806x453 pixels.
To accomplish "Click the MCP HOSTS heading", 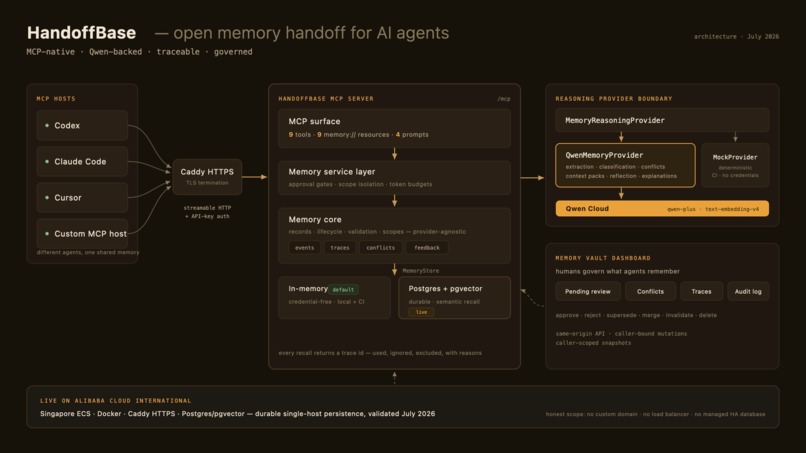I will (56, 99).
